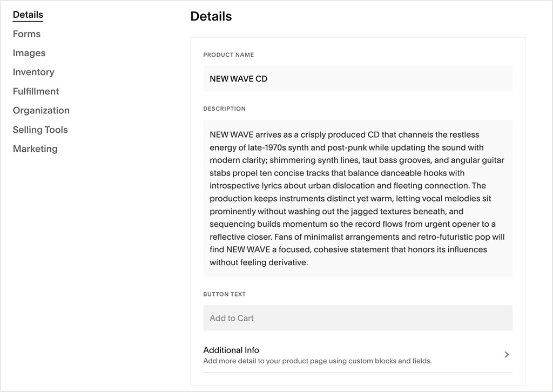Viewport: 553px width, 392px height.
Task: Open the Organization section
Action: click(x=41, y=110)
